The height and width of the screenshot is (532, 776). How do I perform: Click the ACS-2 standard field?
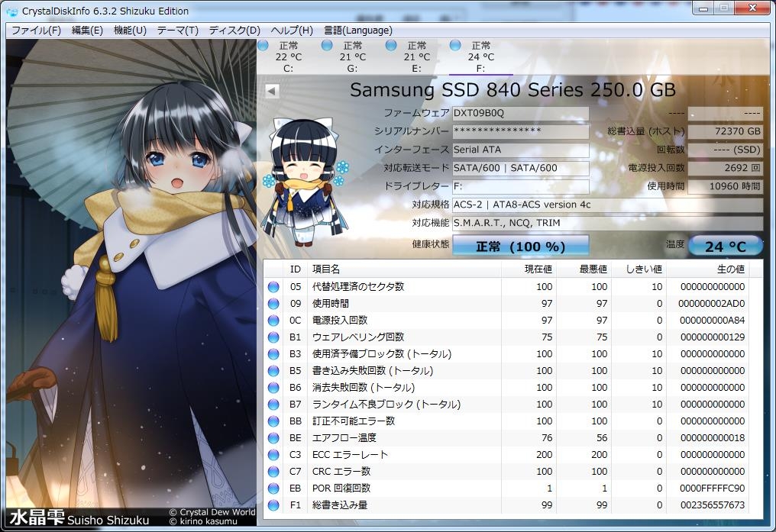(x=607, y=205)
